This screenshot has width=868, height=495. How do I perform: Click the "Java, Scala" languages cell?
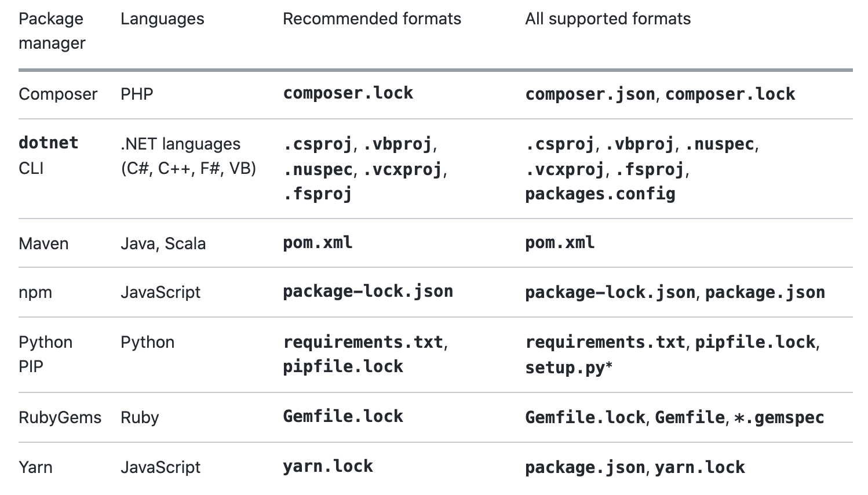[163, 243]
